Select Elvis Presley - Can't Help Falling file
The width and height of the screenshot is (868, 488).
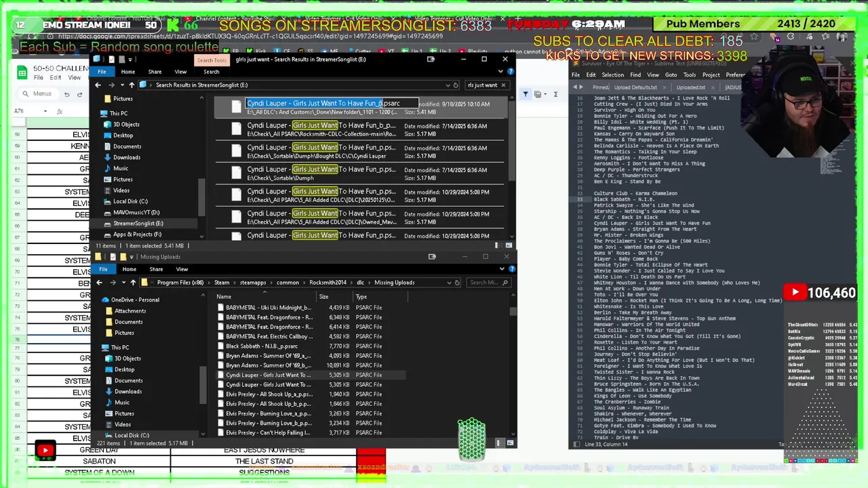pyautogui.click(x=268, y=432)
